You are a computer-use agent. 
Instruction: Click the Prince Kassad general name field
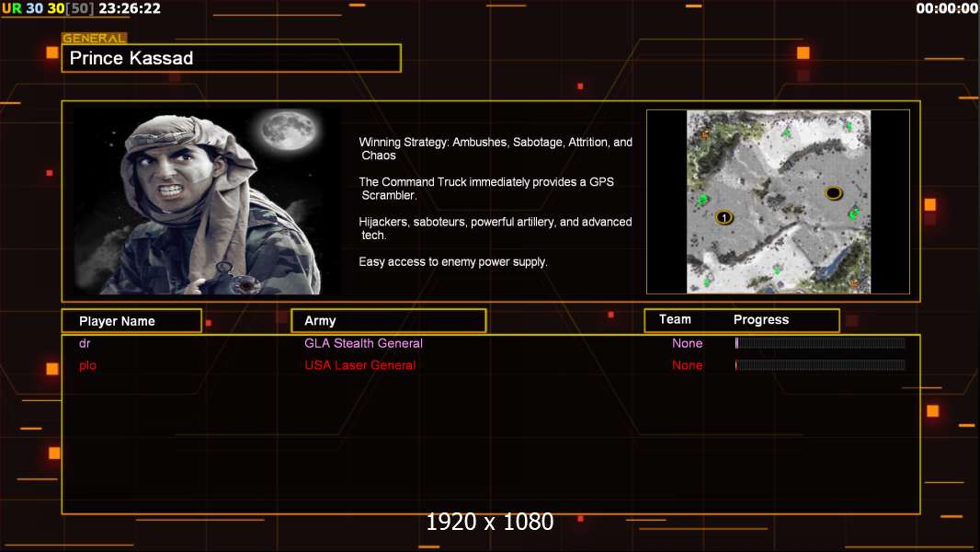(x=232, y=58)
